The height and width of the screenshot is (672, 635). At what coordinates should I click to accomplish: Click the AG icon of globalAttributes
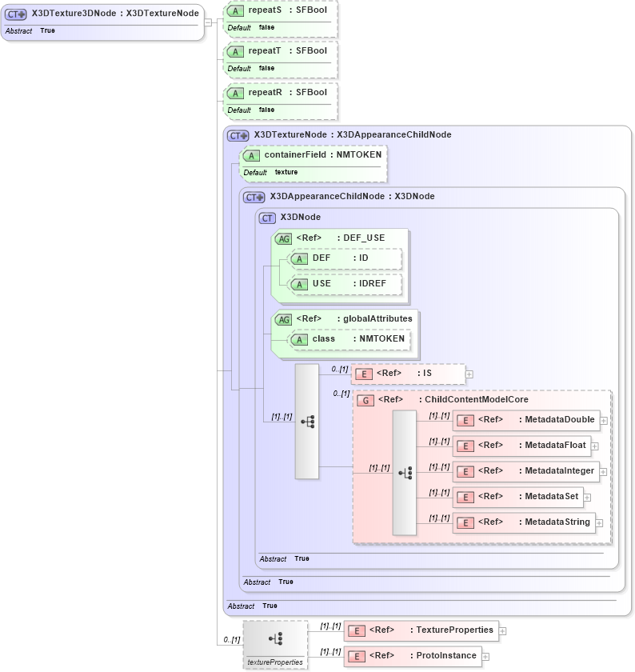284,320
